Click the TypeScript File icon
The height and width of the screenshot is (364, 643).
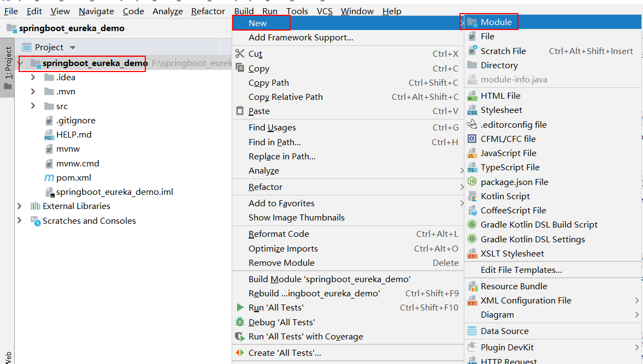[x=472, y=168]
